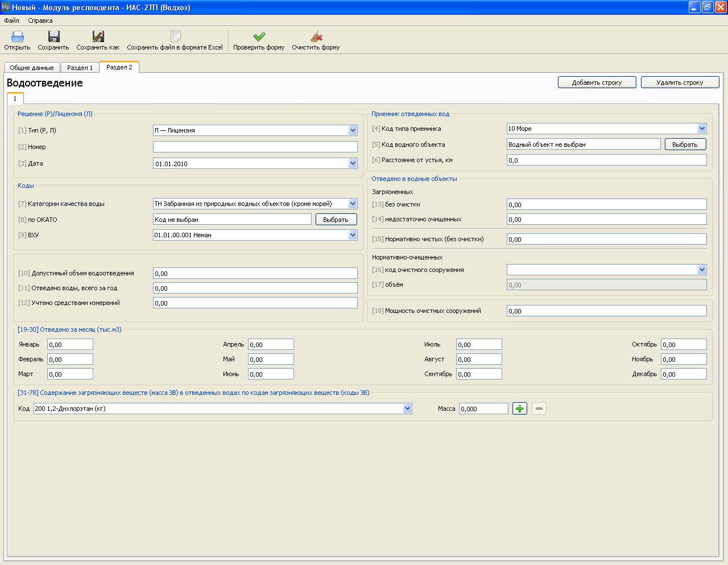
Task: Expand the ВХУ Неман dropdown
Action: pos(353,235)
